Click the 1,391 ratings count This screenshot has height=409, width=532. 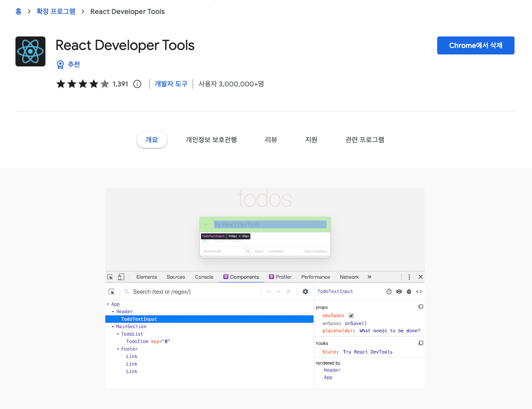click(x=120, y=84)
